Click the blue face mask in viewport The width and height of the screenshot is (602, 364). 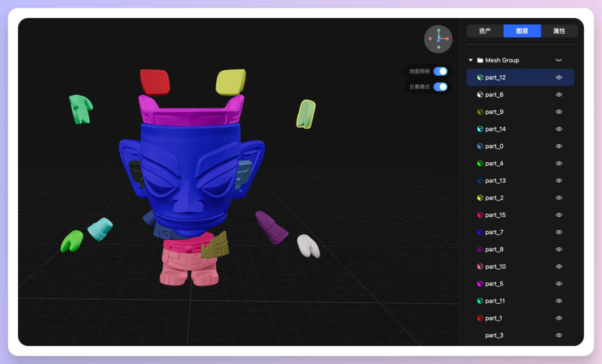tap(190, 167)
